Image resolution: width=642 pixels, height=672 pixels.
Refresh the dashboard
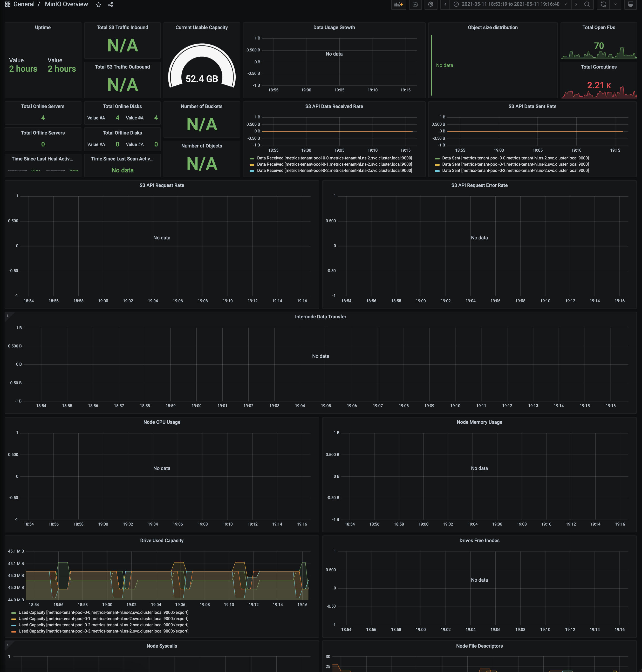click(604, 4)
